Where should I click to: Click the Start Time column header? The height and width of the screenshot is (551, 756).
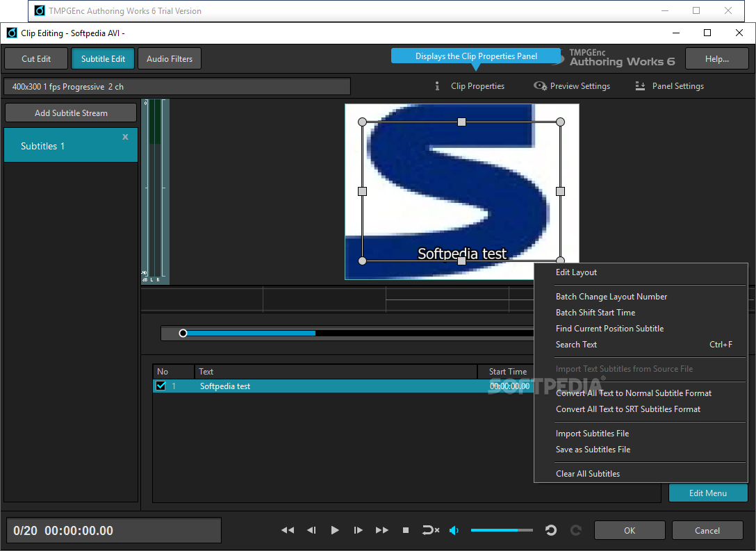tap(507, 371)
